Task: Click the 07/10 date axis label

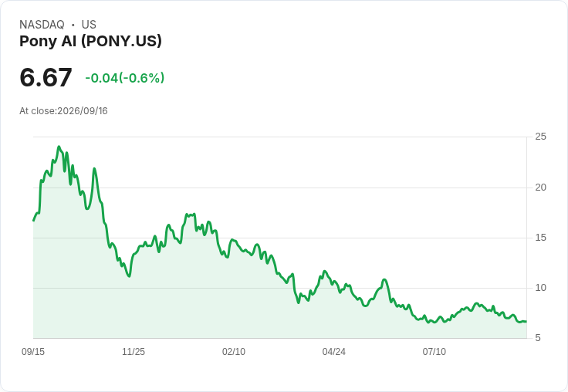Action: [434, 351]
